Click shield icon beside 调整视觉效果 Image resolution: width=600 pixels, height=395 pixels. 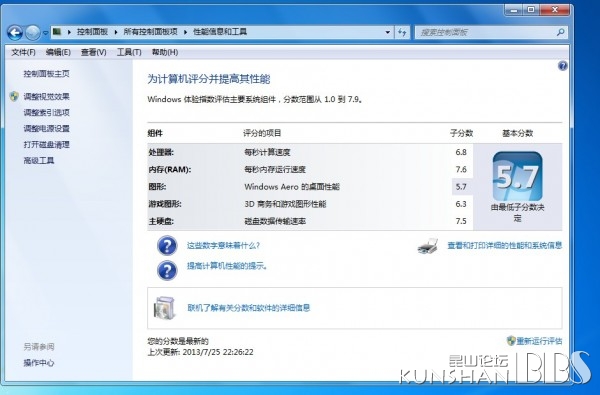tap(14, 96)
